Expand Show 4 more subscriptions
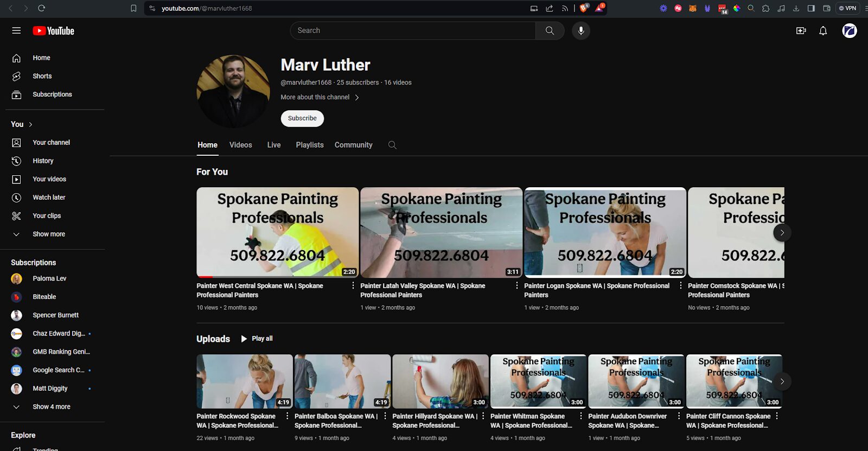868x451 pixels. coord(53,407)
